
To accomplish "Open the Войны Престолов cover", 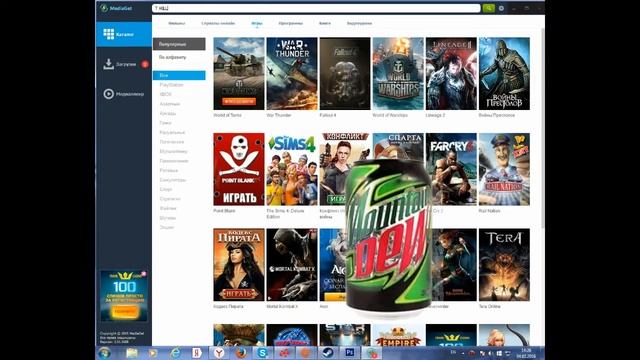I will click(504, 73).
